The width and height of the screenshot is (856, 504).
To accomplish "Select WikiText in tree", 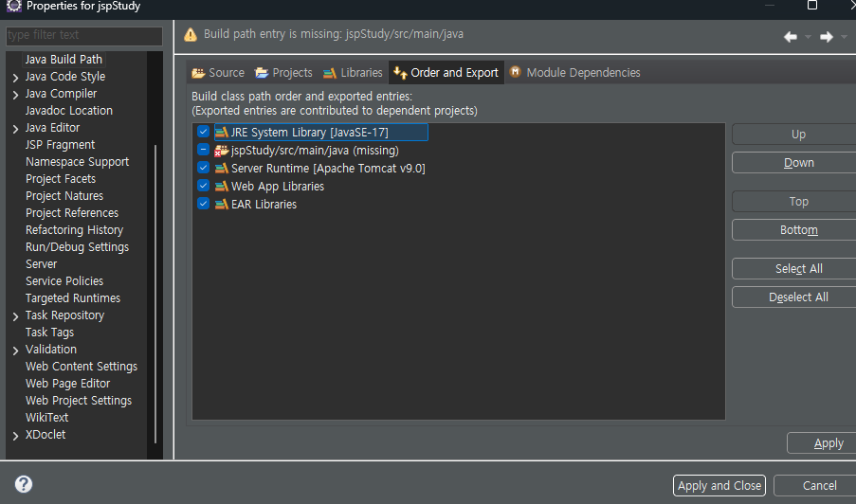I will click(x=47, y=417).
